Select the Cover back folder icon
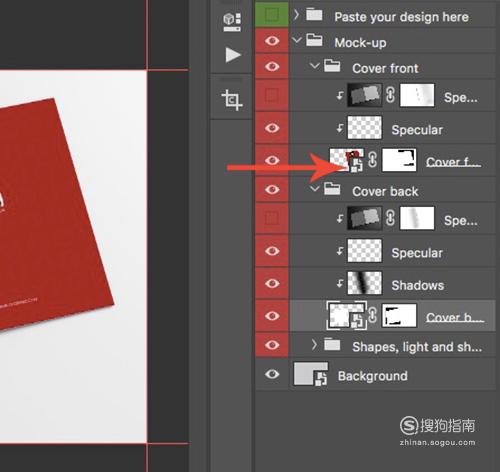 pyautogui.click(x=332, y=189)
